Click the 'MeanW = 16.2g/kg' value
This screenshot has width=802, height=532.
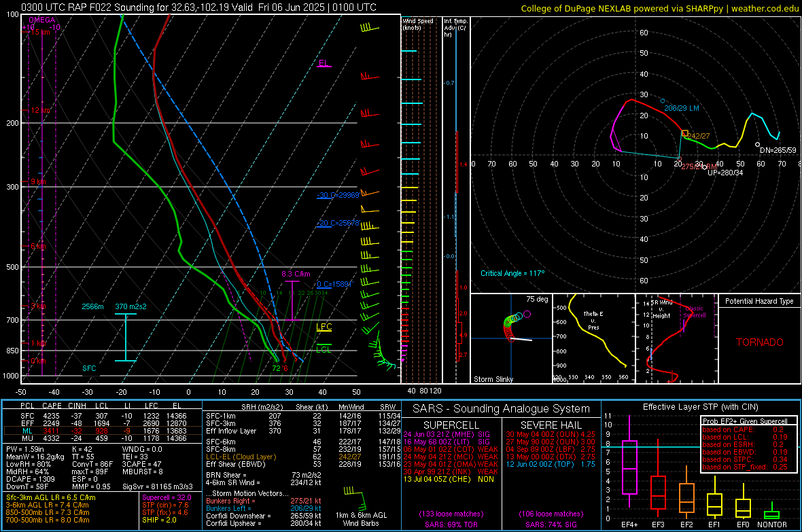tap(35, 457)
